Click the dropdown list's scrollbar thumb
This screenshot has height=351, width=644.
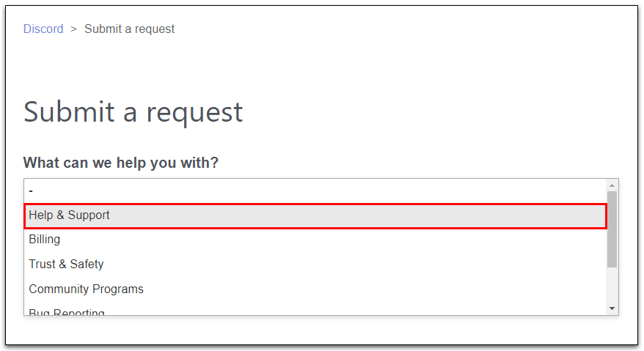point(612,229)
